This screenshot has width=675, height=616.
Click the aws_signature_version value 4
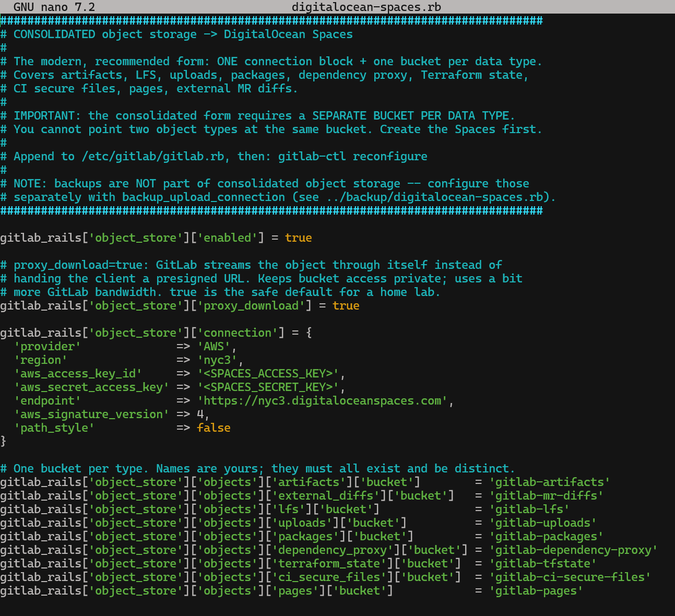pos(200,414)
